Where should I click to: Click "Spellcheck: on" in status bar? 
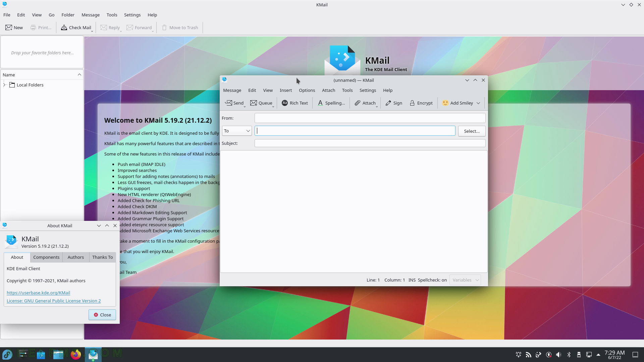tap(432, 280)
